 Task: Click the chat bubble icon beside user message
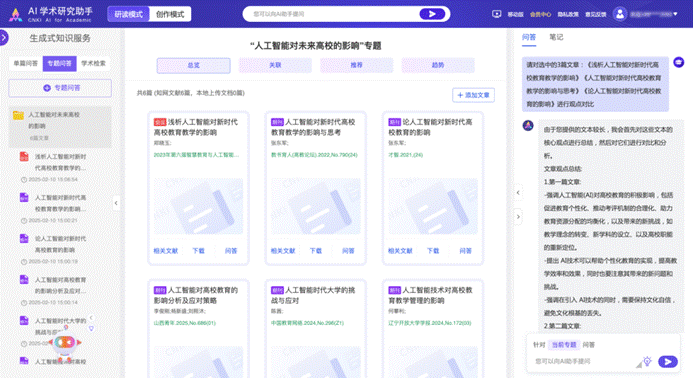tap(678, 62)
